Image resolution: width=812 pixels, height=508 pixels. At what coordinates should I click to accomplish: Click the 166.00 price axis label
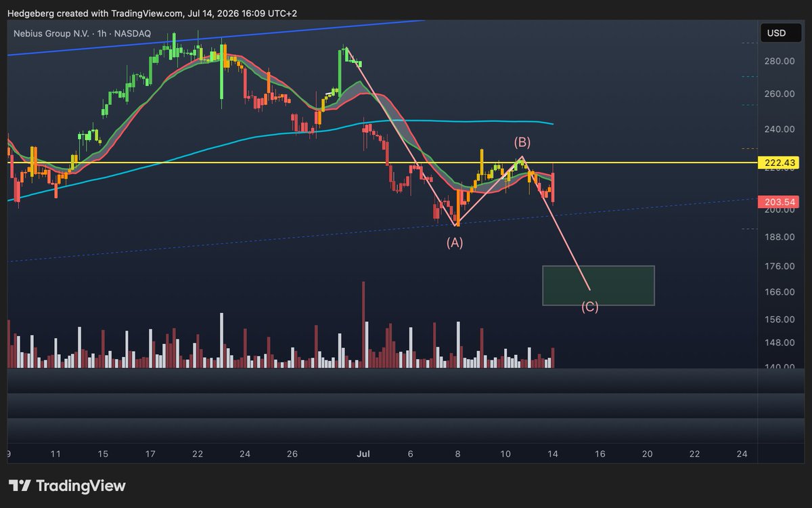click(779, 292)
